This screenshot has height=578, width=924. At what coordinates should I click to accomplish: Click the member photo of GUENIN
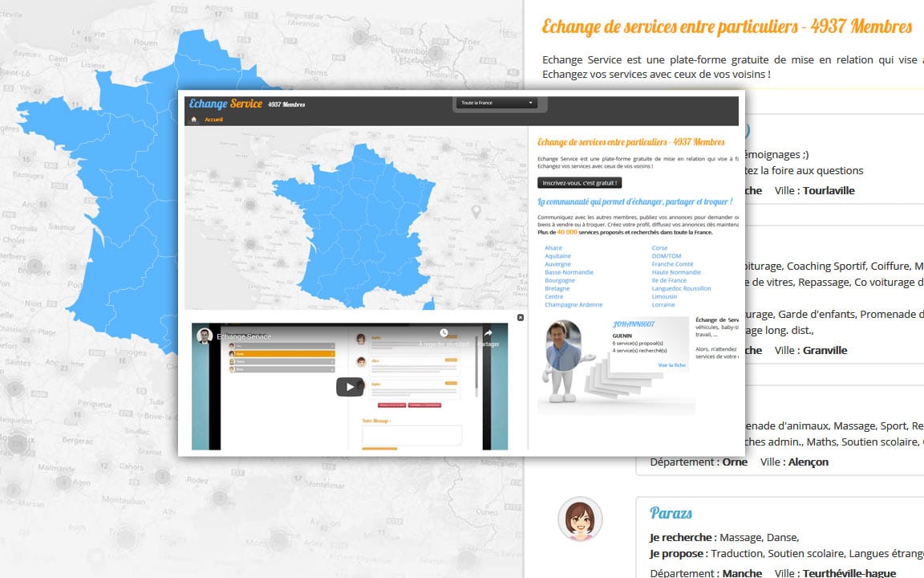point(564,346)
